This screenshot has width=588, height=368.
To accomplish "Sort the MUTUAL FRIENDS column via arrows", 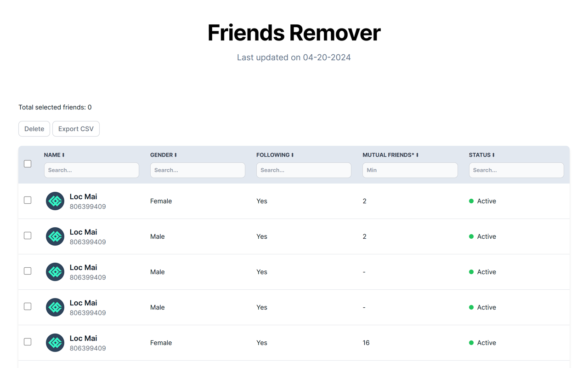I will pyautogui.click(x=417, y=155).
